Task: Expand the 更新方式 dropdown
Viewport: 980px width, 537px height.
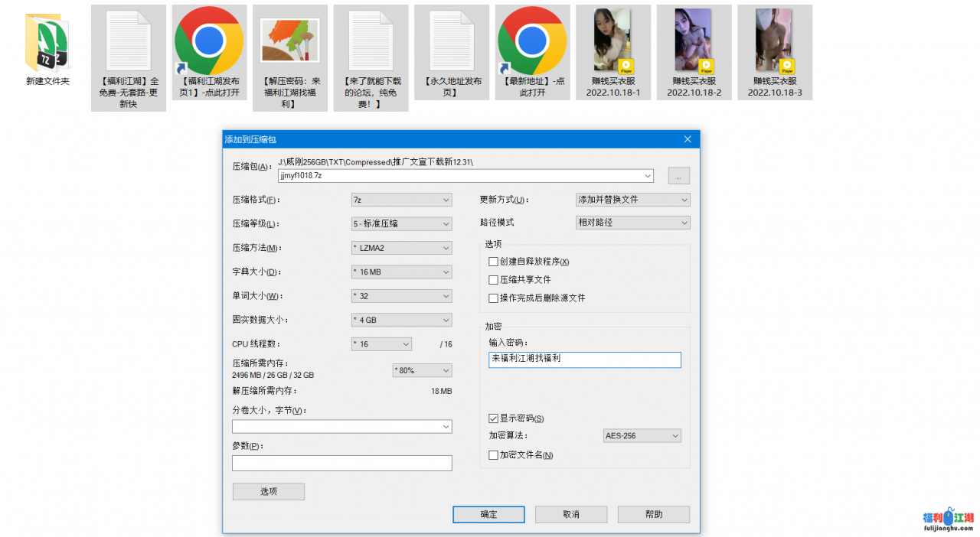Action: coord(632,200)
